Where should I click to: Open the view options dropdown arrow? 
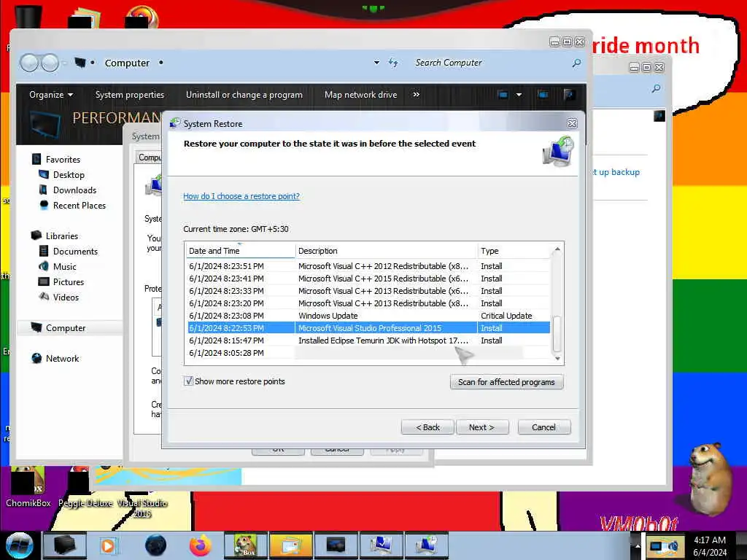pos(519,95)
